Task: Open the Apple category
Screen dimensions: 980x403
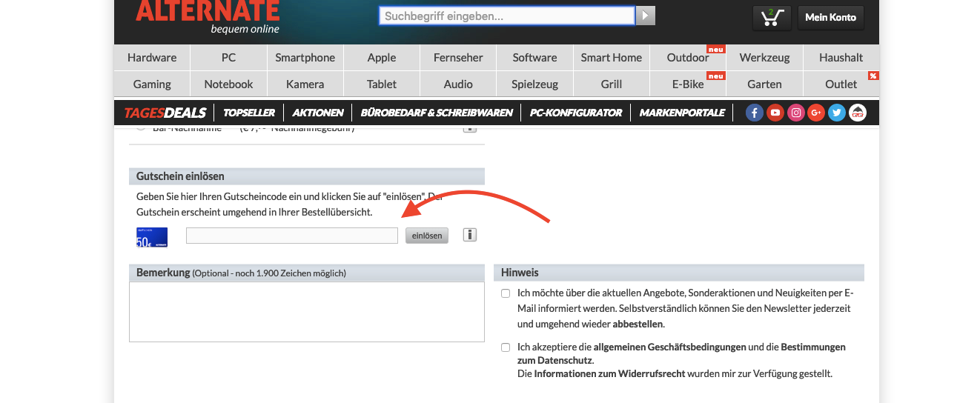Action: (x=382, y=57)
